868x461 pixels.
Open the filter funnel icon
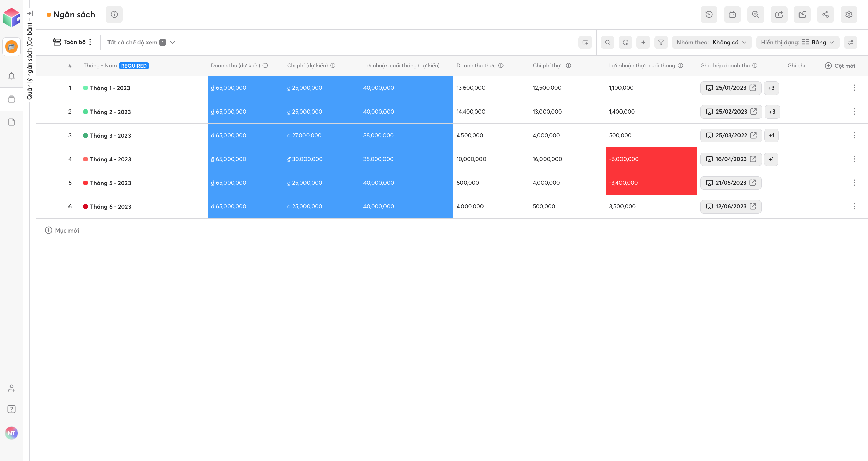point(661,42)
